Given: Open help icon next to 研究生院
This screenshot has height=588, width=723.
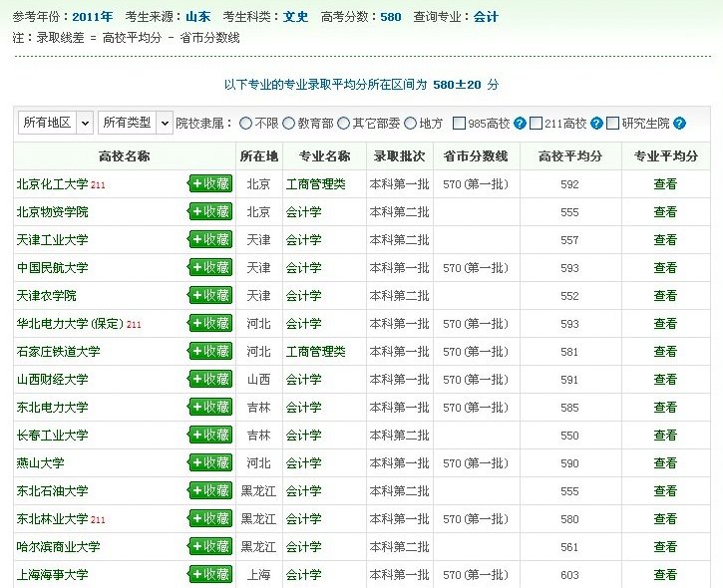Looking at the screenshot, I should pos(679,124).
